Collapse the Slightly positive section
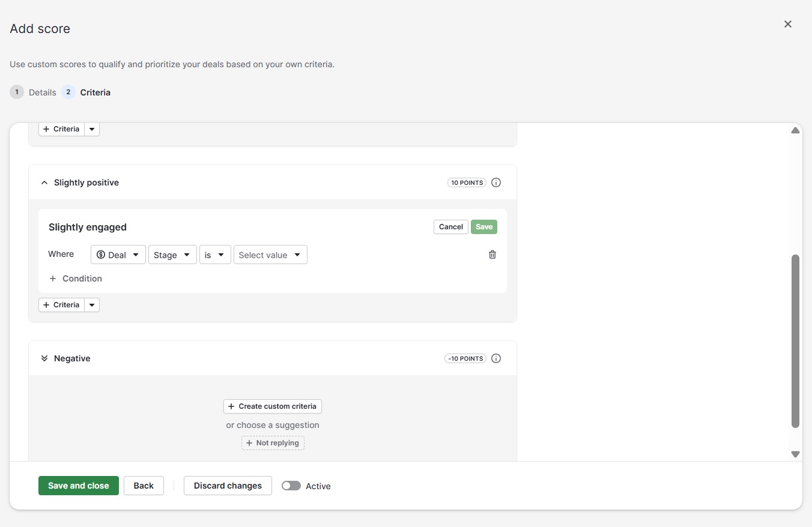 44,182
